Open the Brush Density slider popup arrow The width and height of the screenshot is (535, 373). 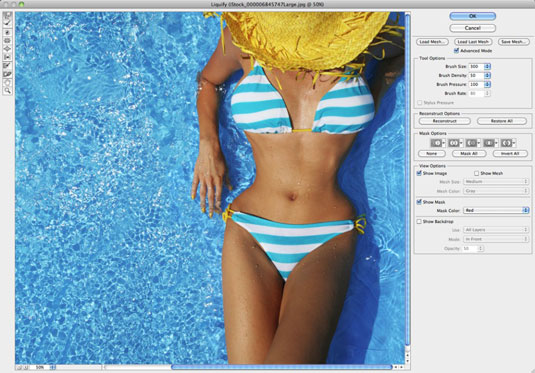click(x=488, y=75)
